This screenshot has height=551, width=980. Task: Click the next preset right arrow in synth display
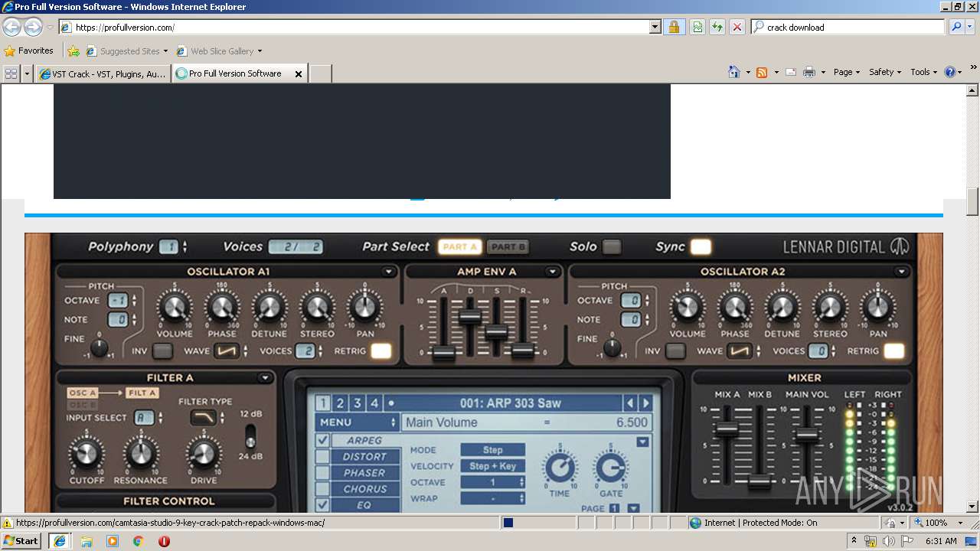pyautogui.click(x=646, y=403)
